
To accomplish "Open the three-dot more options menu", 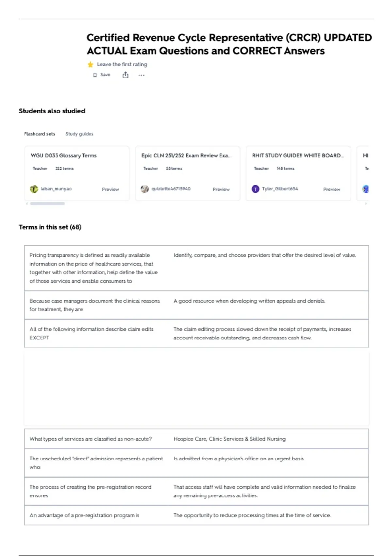I will [141, 75].
